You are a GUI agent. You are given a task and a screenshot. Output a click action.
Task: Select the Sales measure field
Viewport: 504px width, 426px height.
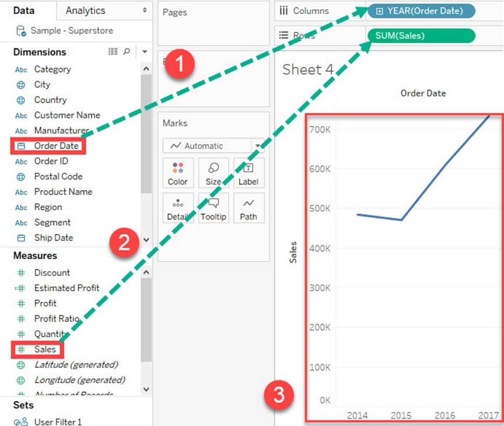point(45,350)
